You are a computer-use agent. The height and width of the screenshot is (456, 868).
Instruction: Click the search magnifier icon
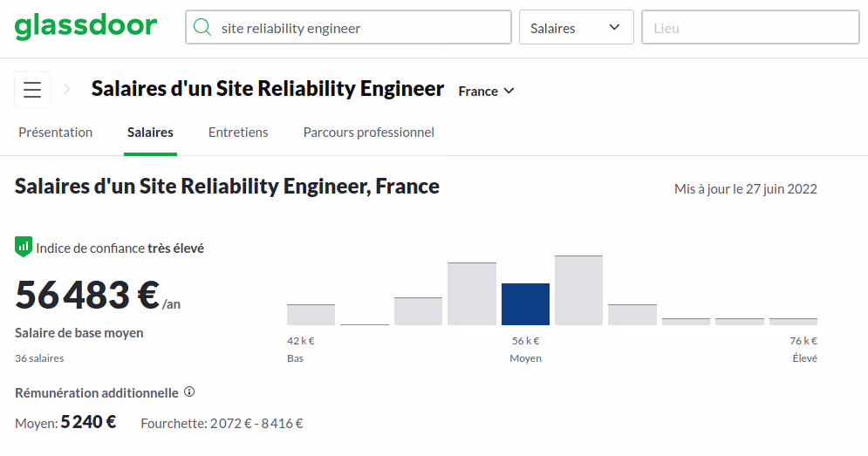click(202, 28)
